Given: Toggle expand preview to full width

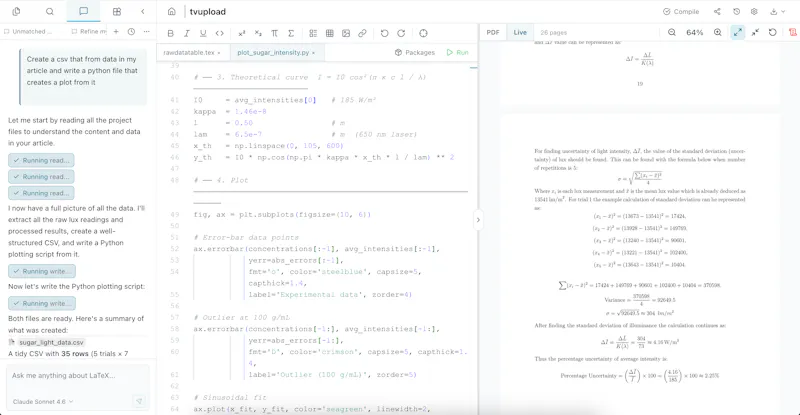Looking at the screenshot, I should click(x=738, y=32).
